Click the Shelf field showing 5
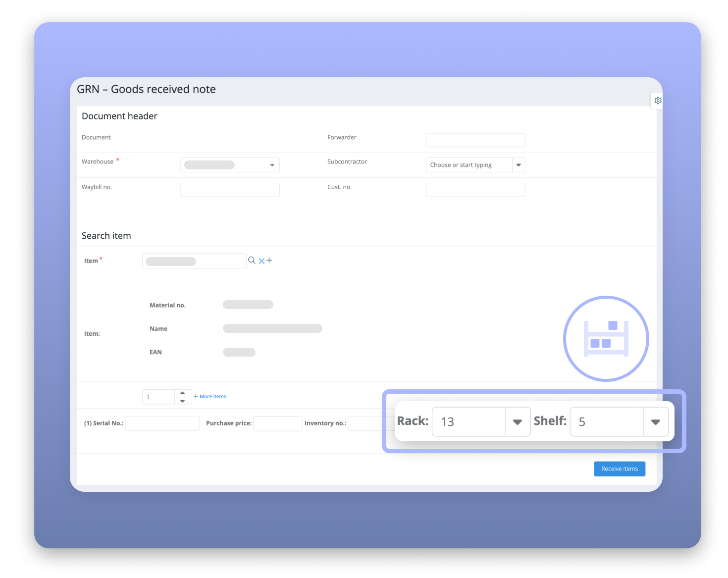 (607, 422)
